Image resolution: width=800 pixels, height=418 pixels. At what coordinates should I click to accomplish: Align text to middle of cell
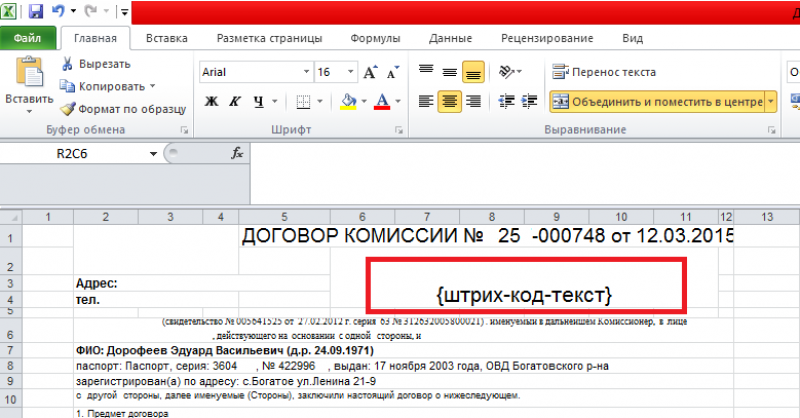click(x=449, y=72)
